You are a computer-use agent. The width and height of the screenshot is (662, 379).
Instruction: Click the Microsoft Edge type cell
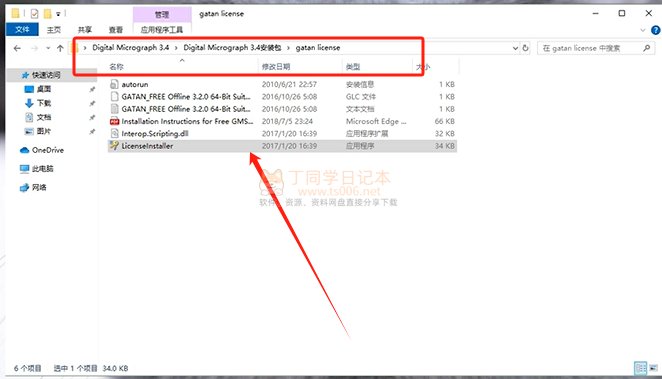tap(376, 121)
